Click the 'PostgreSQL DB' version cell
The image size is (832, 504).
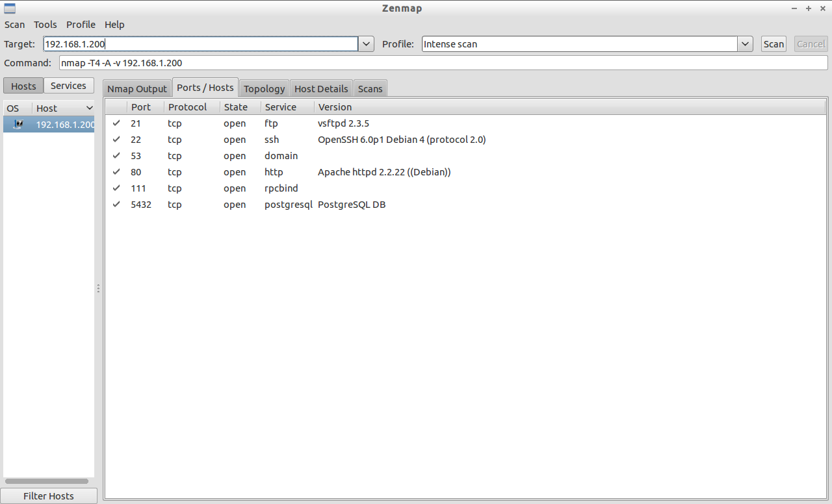click(x=352, y=204)
